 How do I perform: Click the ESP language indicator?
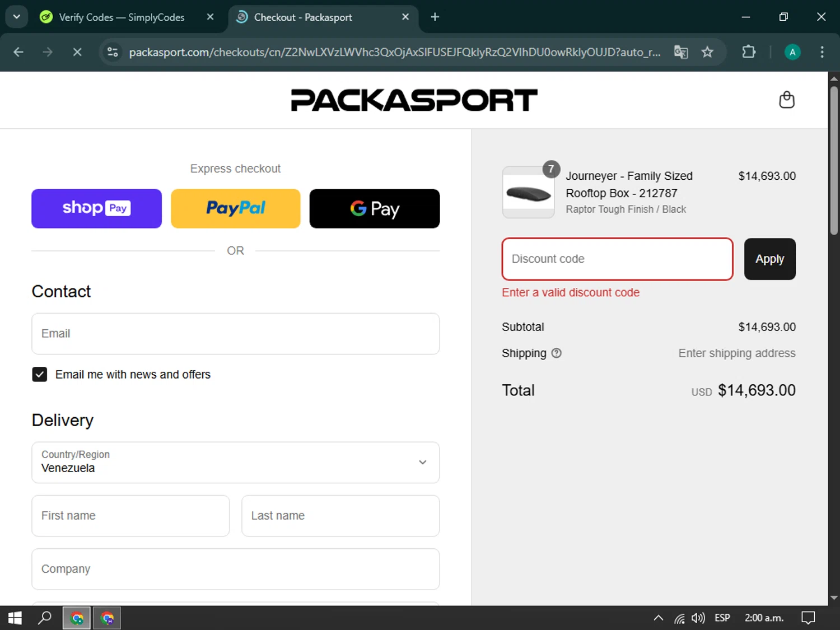(722, 618)
